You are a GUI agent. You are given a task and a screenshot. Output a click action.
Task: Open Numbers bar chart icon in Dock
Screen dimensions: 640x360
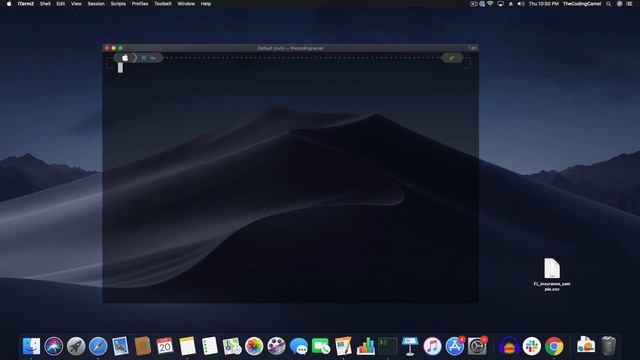pos(366,346)
